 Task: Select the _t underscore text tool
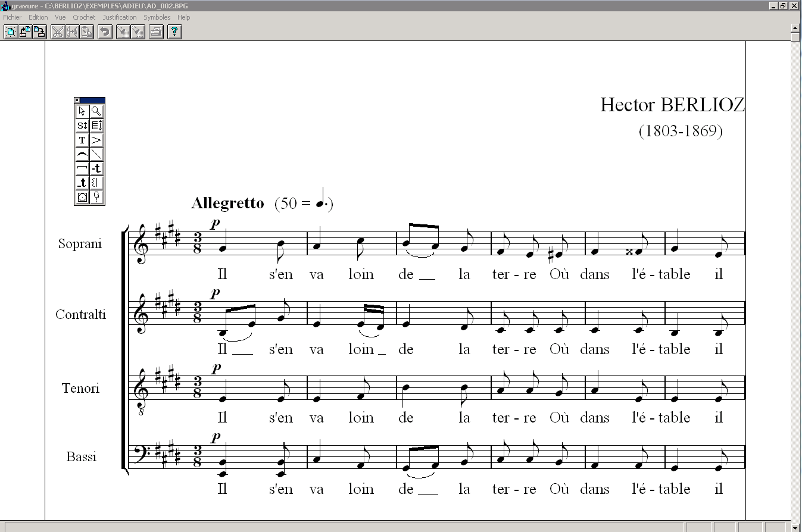click(x=82, y=183)
